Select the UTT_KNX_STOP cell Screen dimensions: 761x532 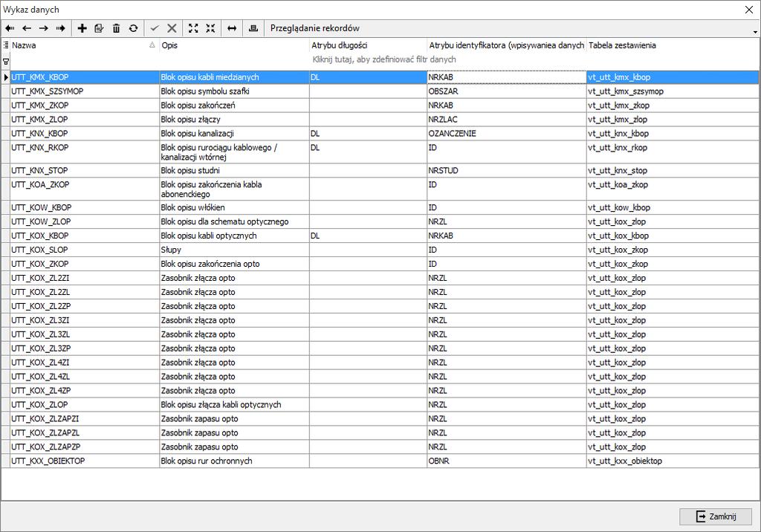point(85,170)
